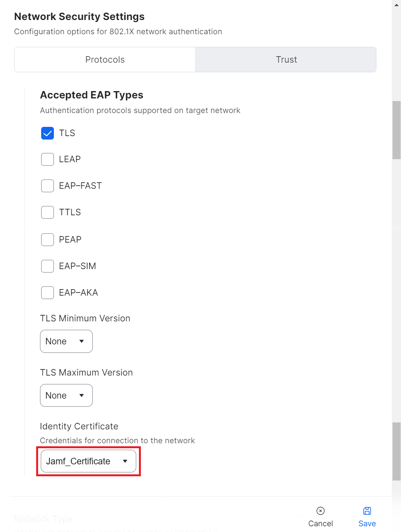Open the TLS Minimum Version dropdown

pyautogui.click(x=66, y=341)
